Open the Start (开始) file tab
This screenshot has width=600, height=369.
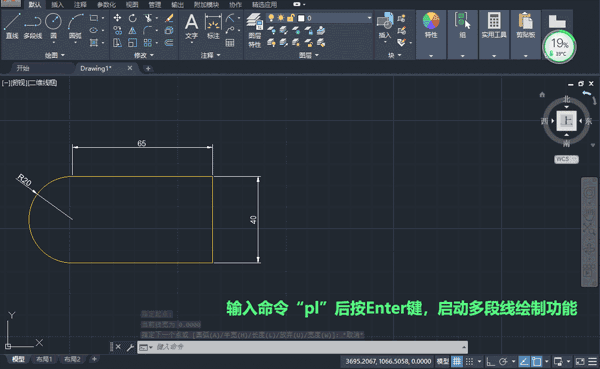[23, 68]
